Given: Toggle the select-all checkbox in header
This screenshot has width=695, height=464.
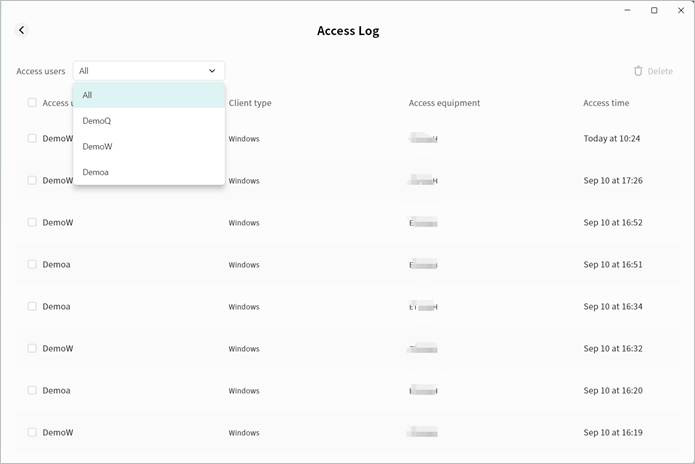Looking at the screenshot, I should pos(32,103).
